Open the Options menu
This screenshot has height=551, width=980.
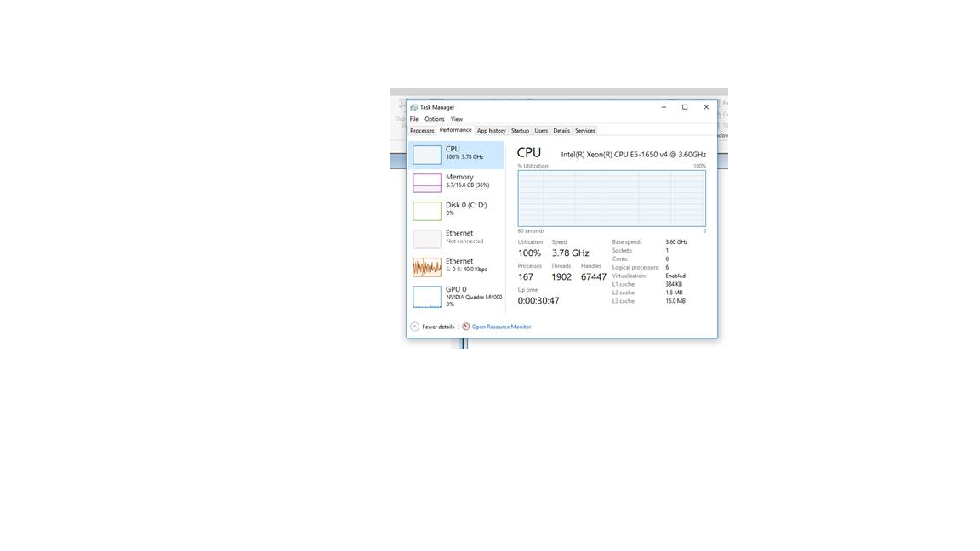click(435, 119)
